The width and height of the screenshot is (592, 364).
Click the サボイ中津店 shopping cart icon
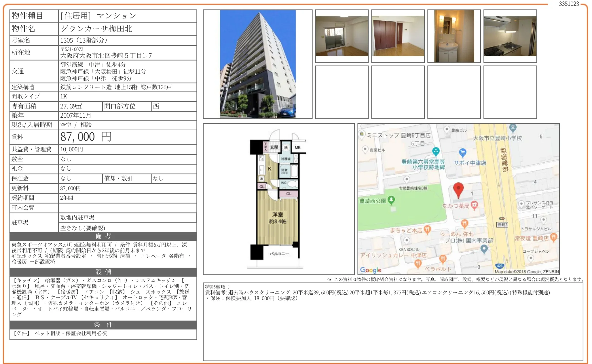(x=462, y=152)
